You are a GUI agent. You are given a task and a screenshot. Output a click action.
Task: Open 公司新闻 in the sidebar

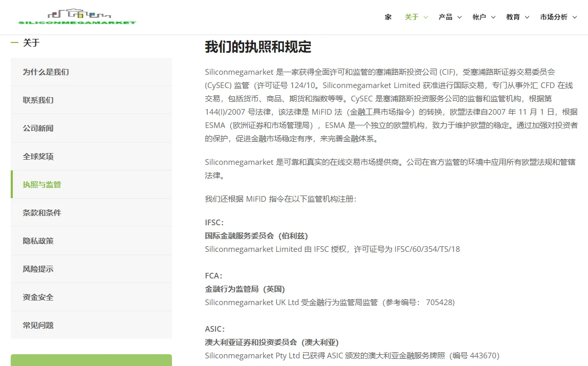[x=91, y=128]
